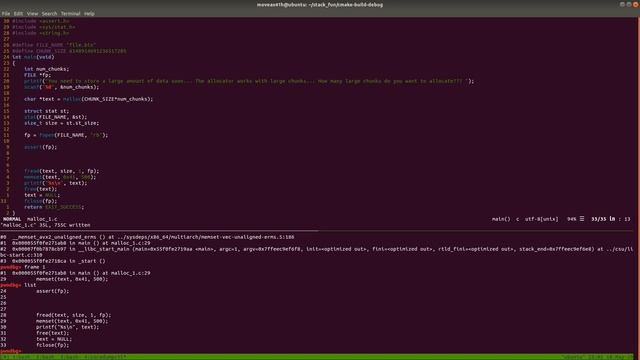Click '#define CHUNK_SIZE' line in vim
This screenshot has height=360, width=640.
pos(69,51)
